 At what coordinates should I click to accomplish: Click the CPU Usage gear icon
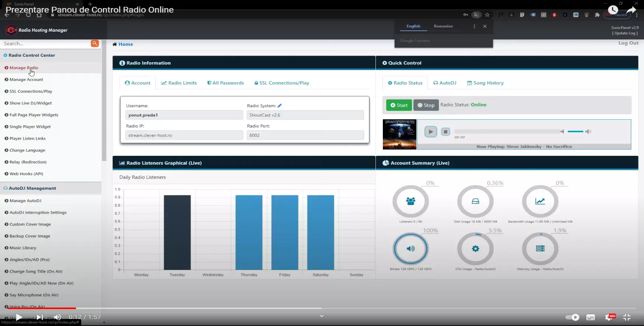pos(475,249)
